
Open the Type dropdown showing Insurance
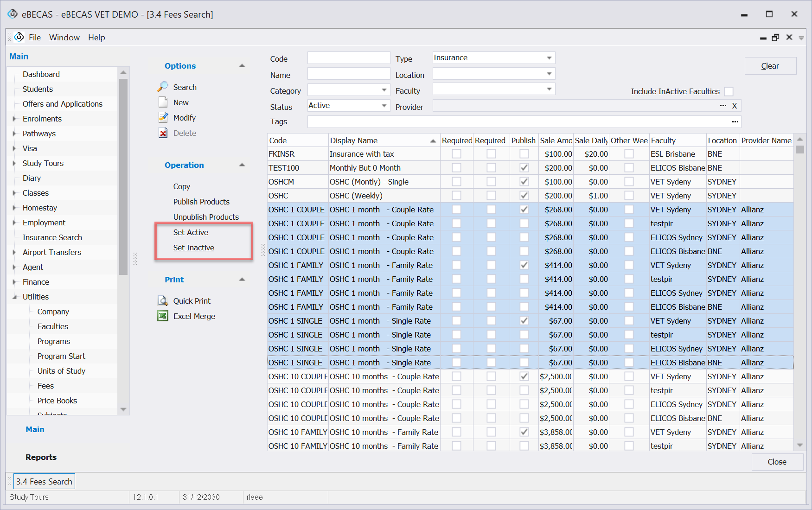click(x=549, y=58)
